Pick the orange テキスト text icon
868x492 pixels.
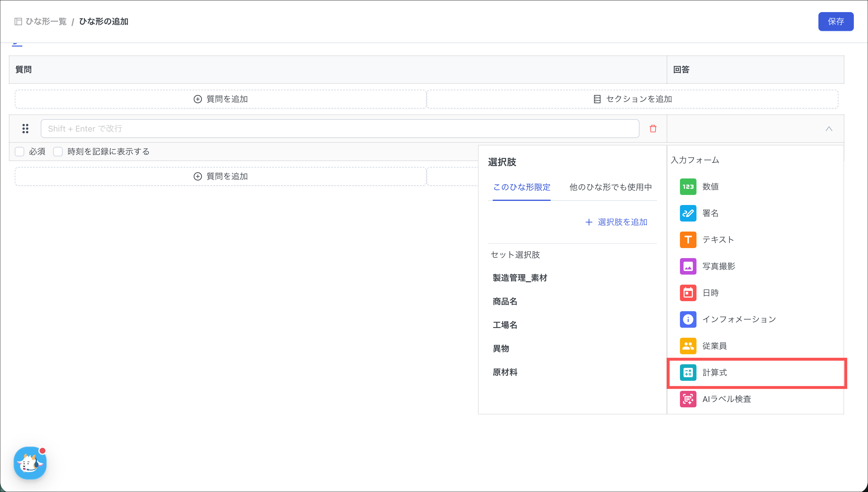[688, 240]
